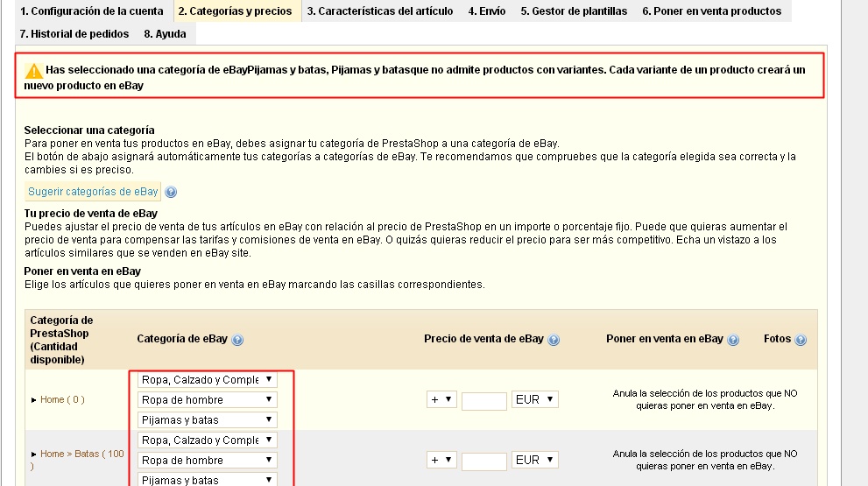Switch to 1. Configuración de la cuenta tab

pyautogui.click(x=92, y=11)
